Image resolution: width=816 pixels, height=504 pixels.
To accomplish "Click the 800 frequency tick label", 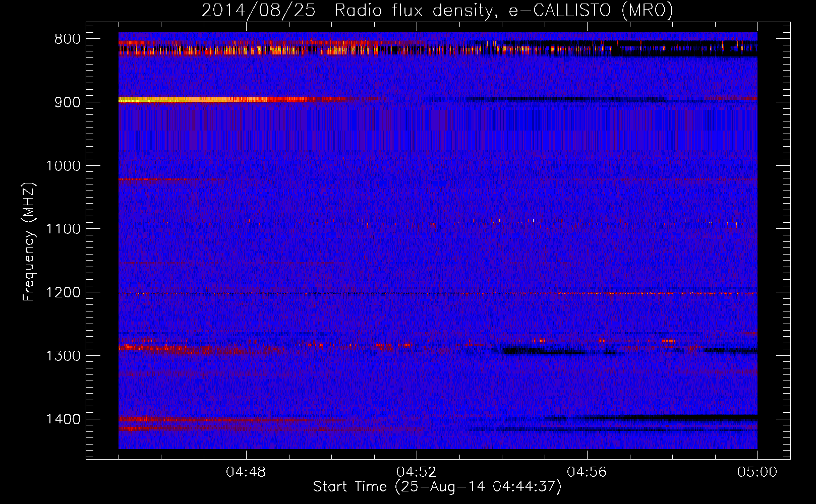I will pyautogui.click(x=68, y=39).
